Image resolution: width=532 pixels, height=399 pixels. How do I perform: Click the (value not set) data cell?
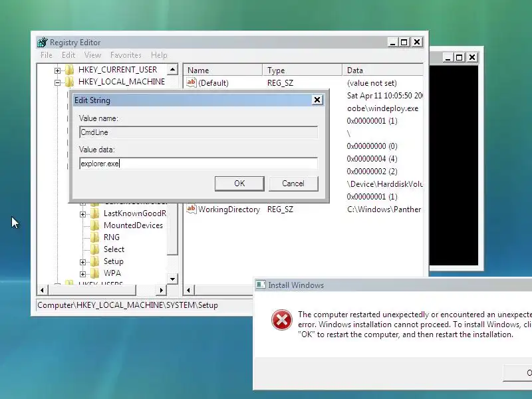tap(372, 82)
